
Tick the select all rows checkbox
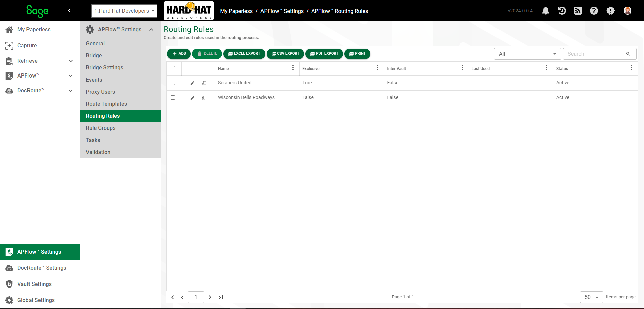click(x=173, y=68)
